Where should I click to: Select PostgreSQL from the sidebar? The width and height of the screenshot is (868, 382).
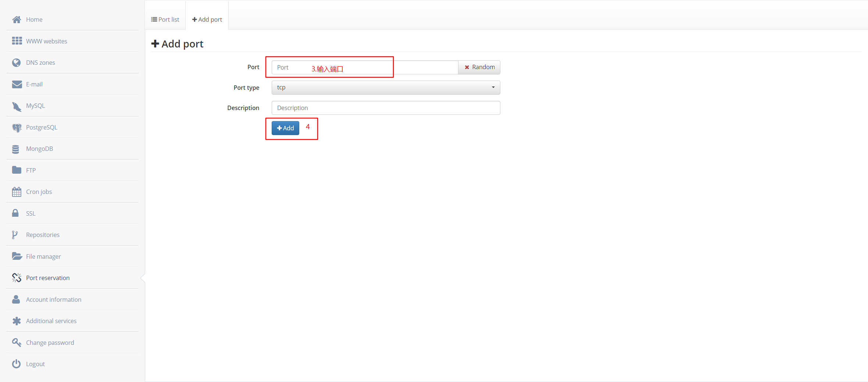tap(42, 127)
